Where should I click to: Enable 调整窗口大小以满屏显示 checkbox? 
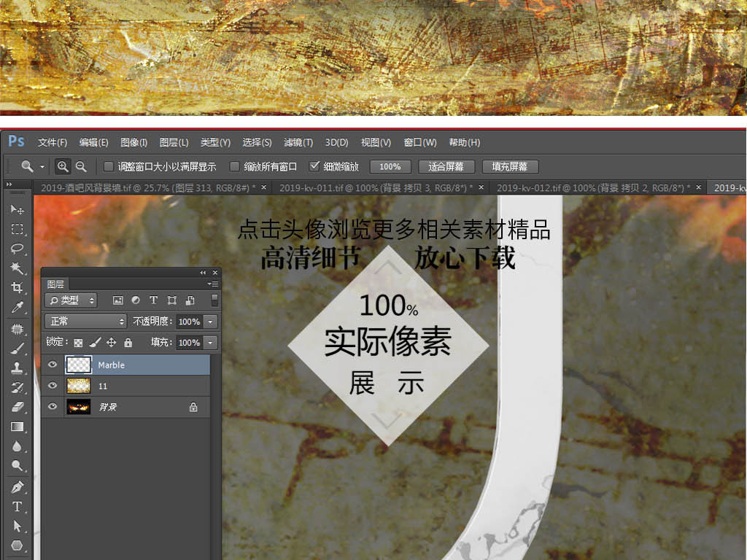[109, 167]
